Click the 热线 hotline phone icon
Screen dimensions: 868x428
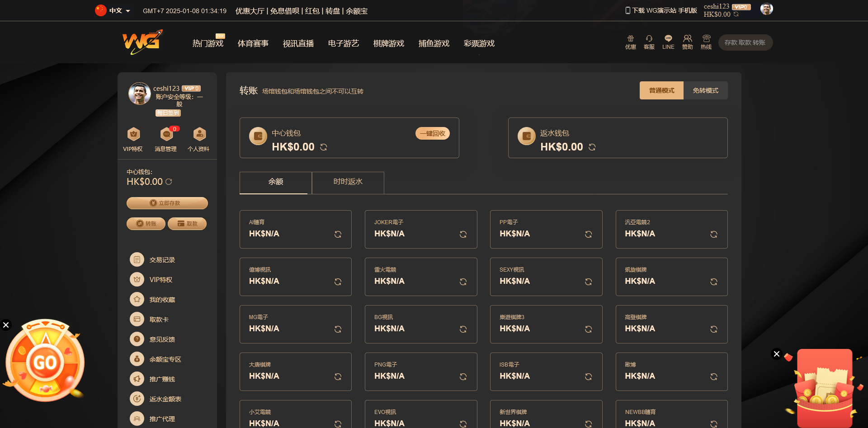coord(706,39)
